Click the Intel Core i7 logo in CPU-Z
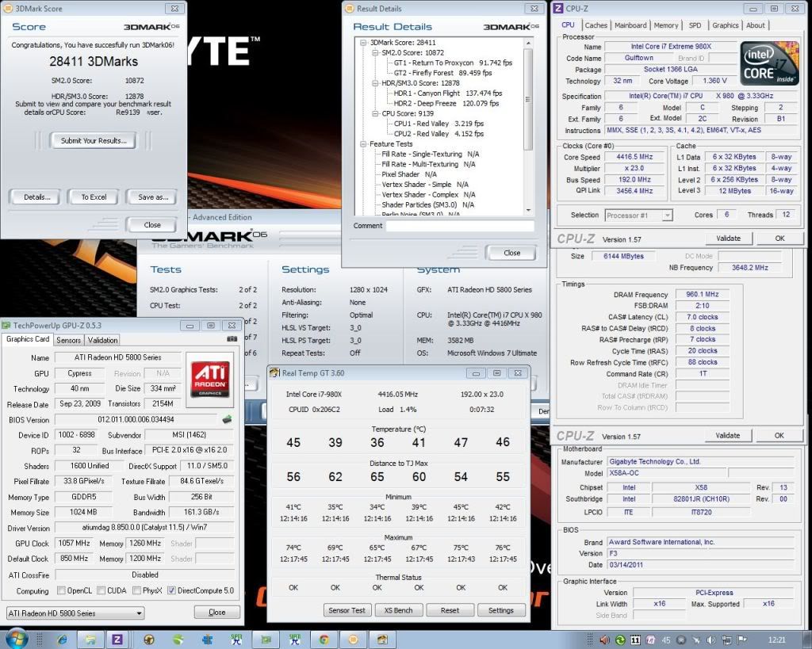The height and width of the screenshot is (649, 812). point(769,63)
